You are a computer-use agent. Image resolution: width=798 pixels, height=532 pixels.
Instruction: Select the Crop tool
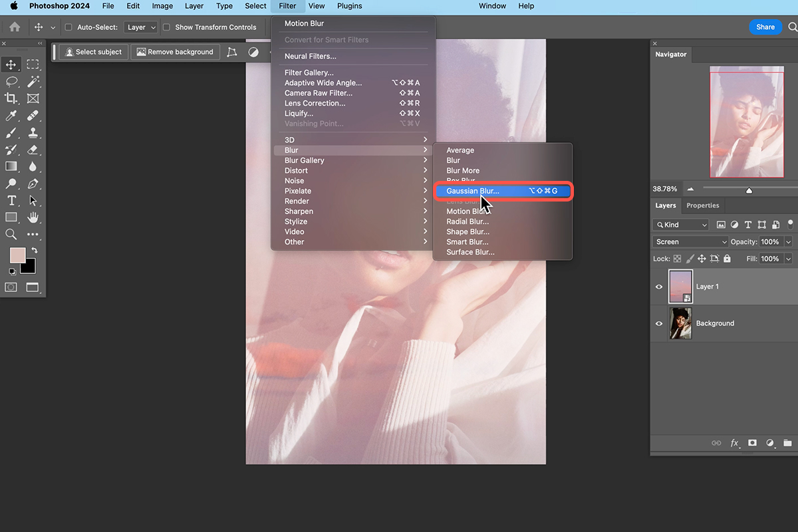[11, 98]
